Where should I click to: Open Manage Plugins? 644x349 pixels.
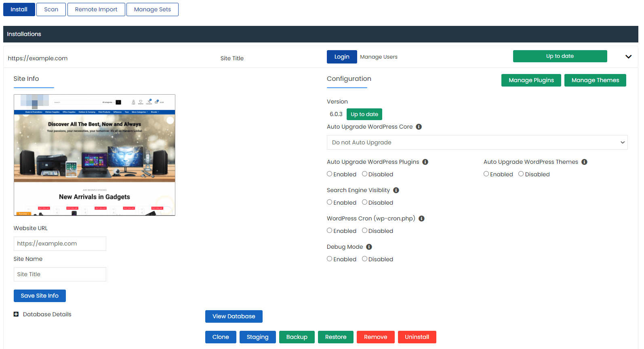[x=531, y=80]
